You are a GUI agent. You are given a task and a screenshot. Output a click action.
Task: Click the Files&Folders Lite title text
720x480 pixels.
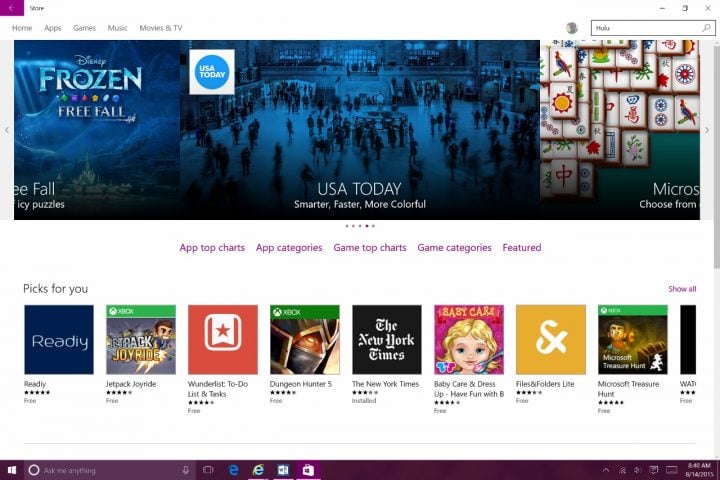[x=545, y=384]
